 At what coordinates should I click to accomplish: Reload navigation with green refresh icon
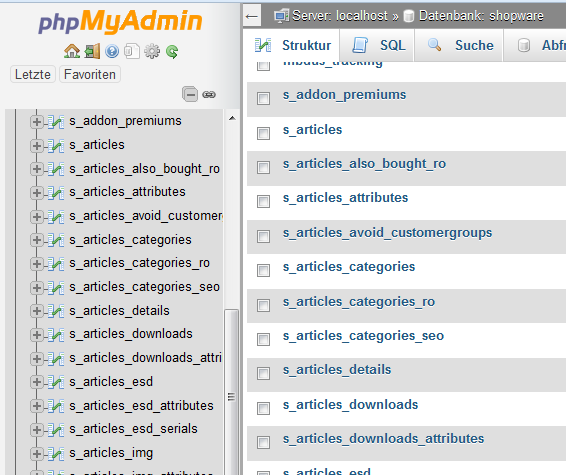(172, 52)
